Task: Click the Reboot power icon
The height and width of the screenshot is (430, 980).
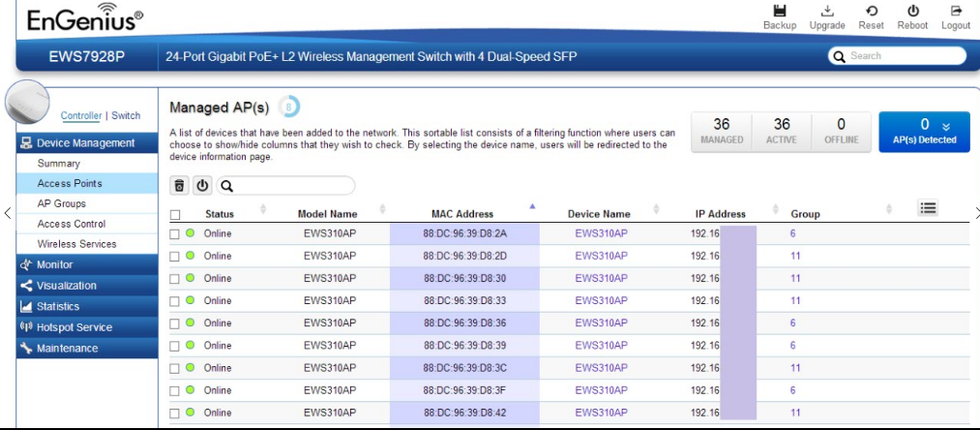Action: [x=912, y=11]
